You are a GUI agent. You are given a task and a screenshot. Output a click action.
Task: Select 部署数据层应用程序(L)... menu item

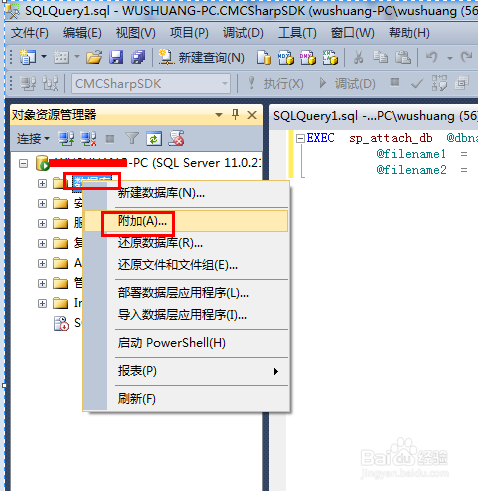(x=185, y=293)
